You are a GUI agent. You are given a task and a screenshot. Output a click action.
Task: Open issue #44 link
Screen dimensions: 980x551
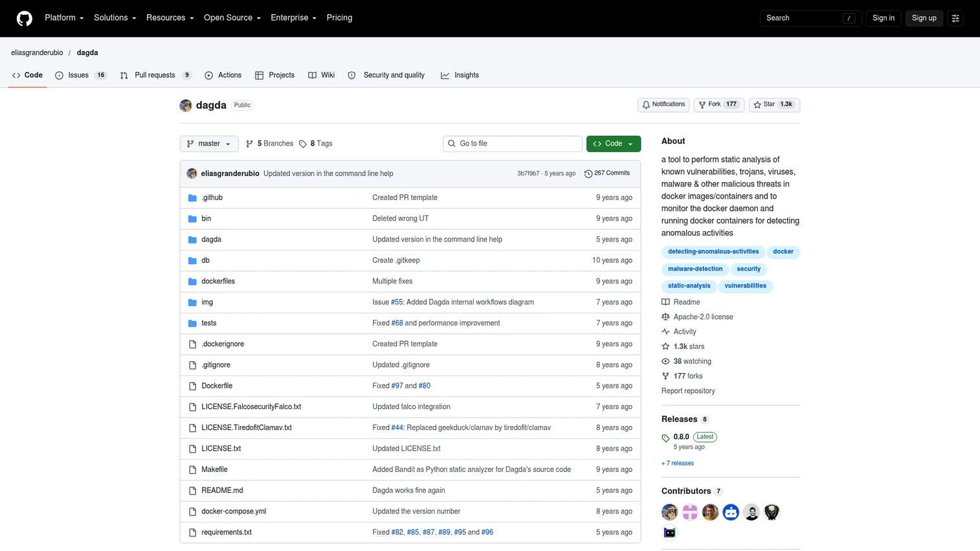pos(397,428)
